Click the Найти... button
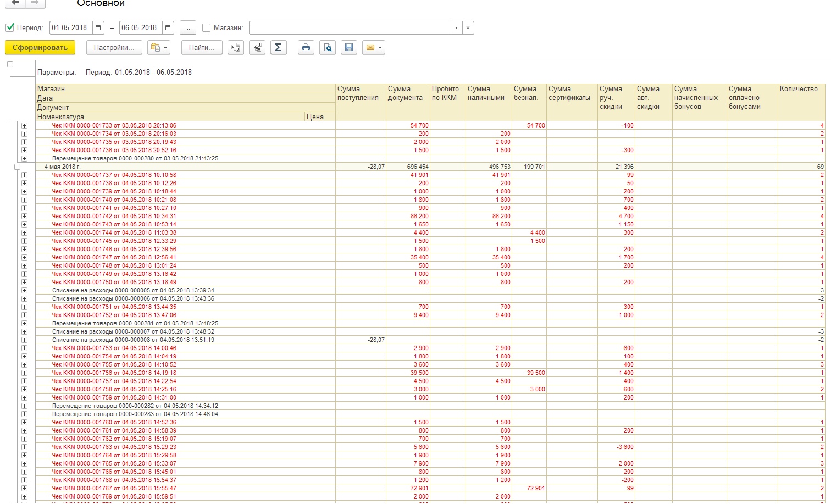This screenshot has height=504, width=831. coord(202,48)
